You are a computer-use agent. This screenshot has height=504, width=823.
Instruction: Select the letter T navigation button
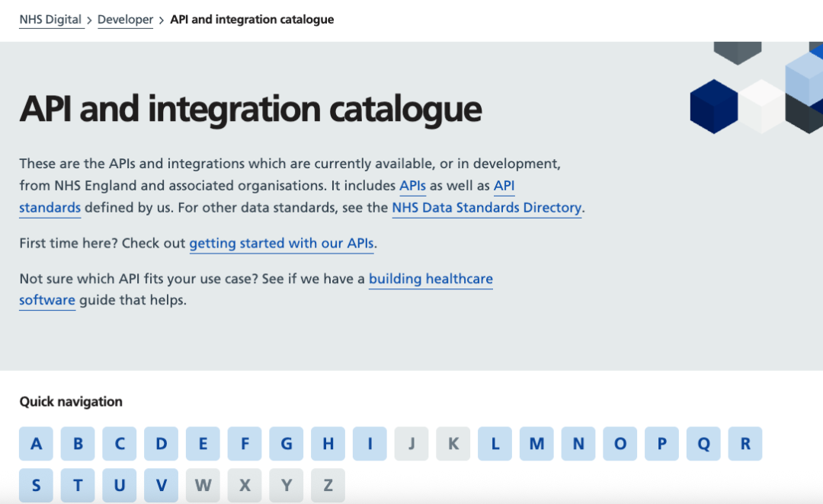(78, 485)
